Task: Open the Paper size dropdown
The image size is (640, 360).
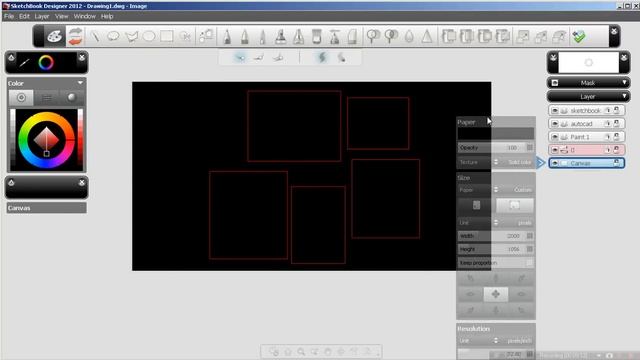Action: [496, 190]
